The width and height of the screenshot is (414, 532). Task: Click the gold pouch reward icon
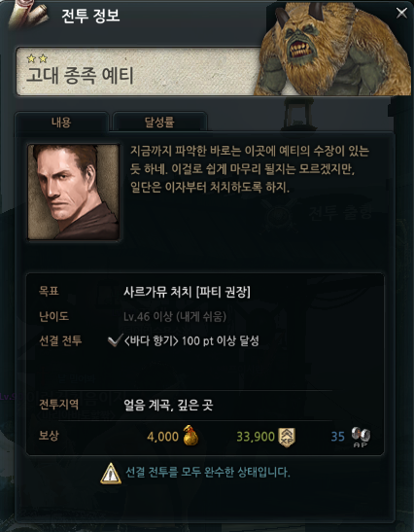[190, 436]
